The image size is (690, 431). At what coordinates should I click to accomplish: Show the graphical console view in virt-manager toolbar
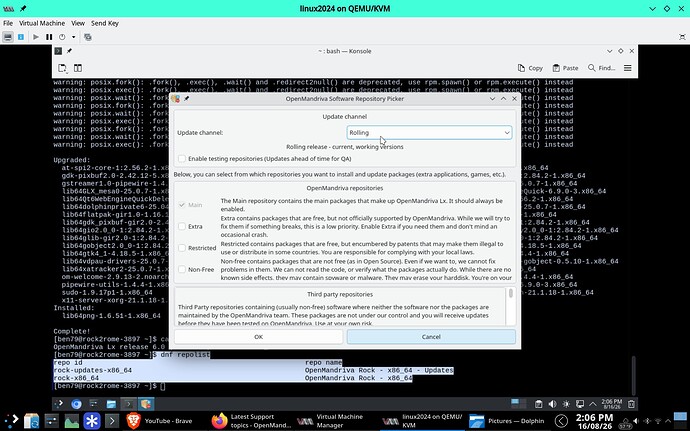(x=7, y=37)
